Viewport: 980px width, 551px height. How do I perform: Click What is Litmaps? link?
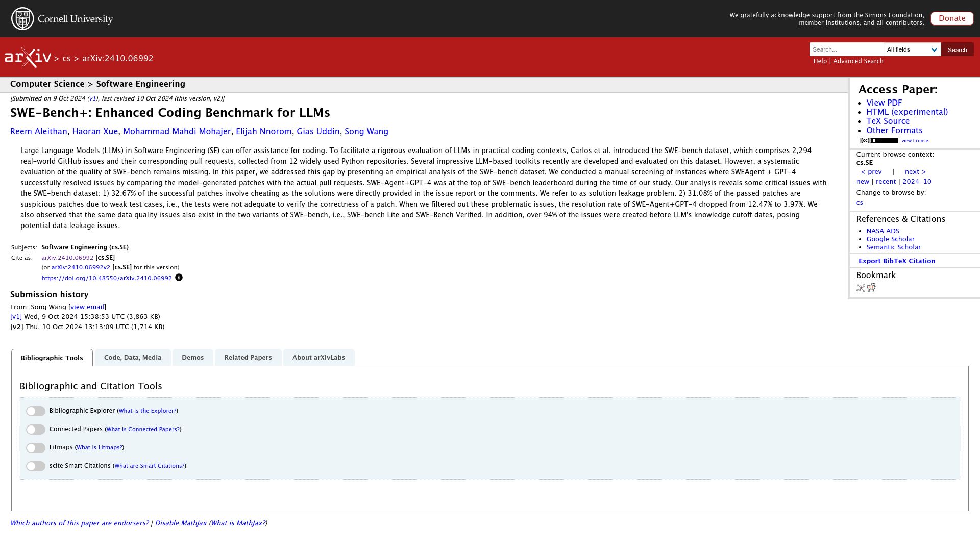100,447
